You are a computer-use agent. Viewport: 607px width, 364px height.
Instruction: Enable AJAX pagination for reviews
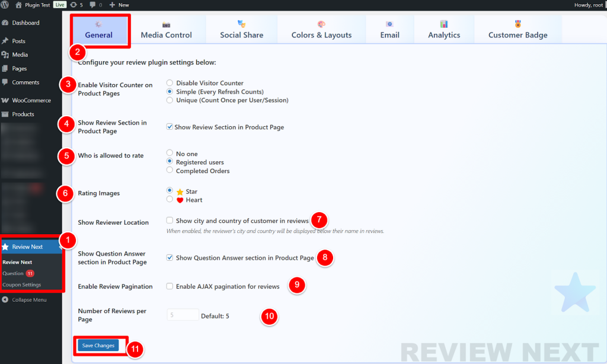[170, 286]
